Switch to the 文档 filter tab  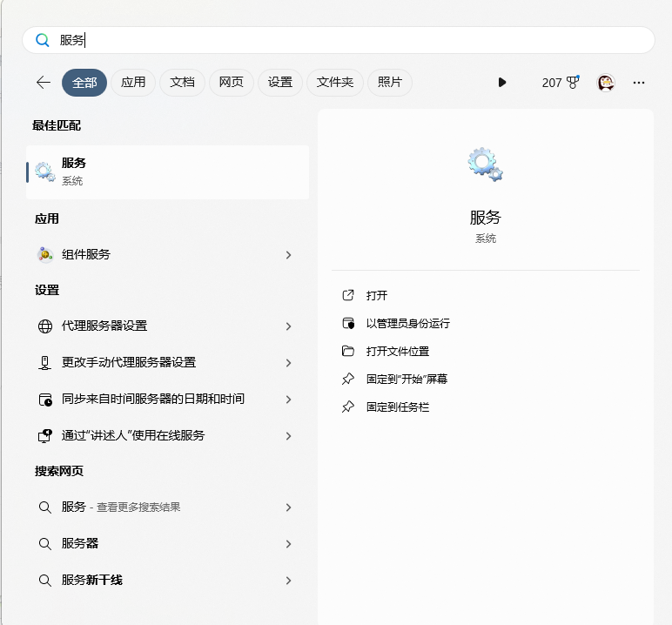[182, 83]
